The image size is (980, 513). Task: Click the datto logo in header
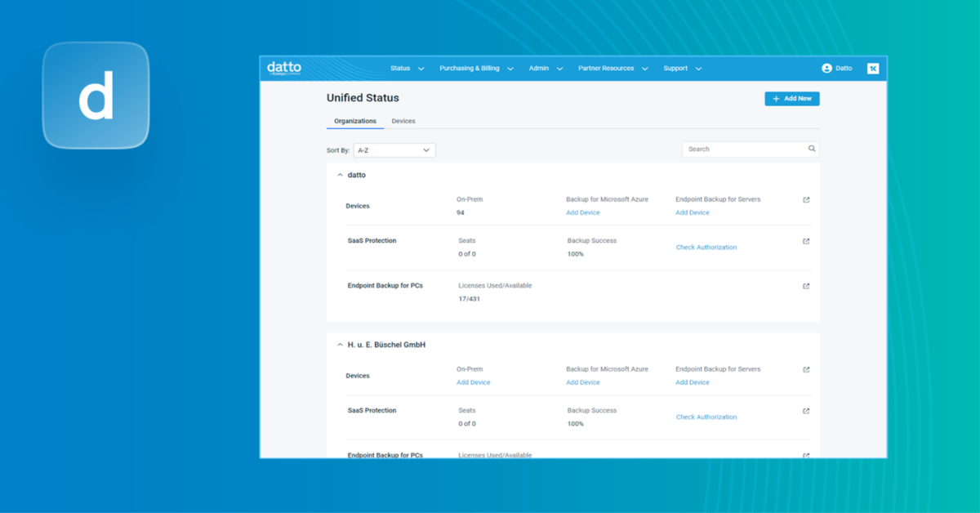tap(283, 68)
